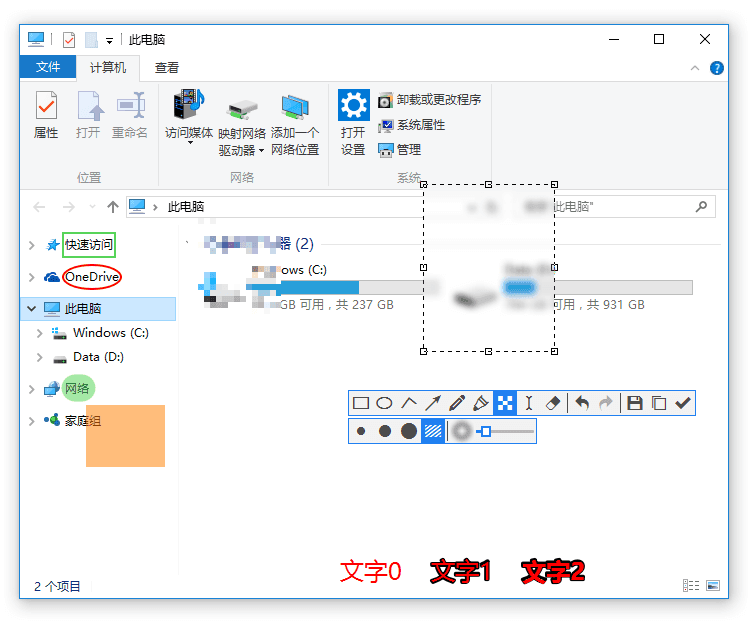Pick the arrow annotation tool
This screenshot has height=622, width=753.
[433, 403]
